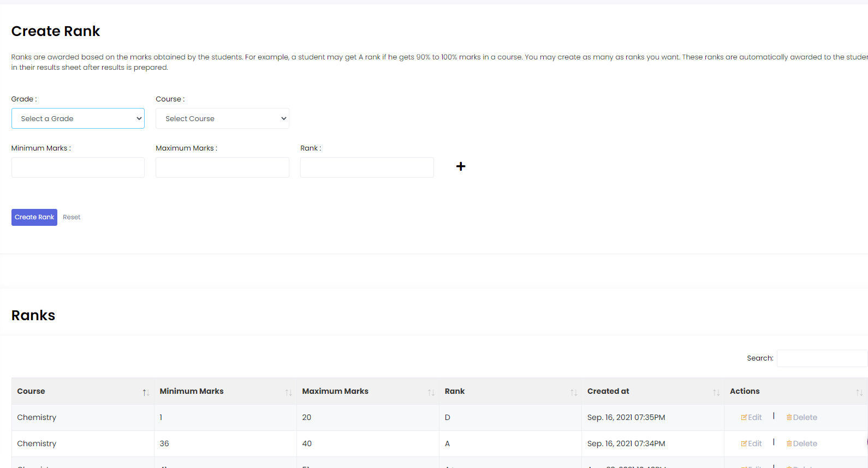Edit the Chemistry rank D row
Image resolution: width=868 pixels, height=468 pixels.
pos(751,417)
